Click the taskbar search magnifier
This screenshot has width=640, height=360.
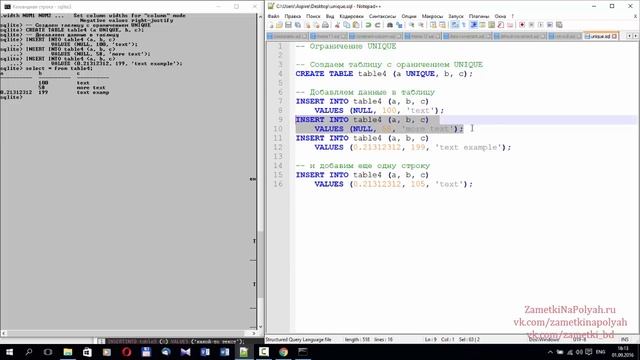tap(29, 352)
